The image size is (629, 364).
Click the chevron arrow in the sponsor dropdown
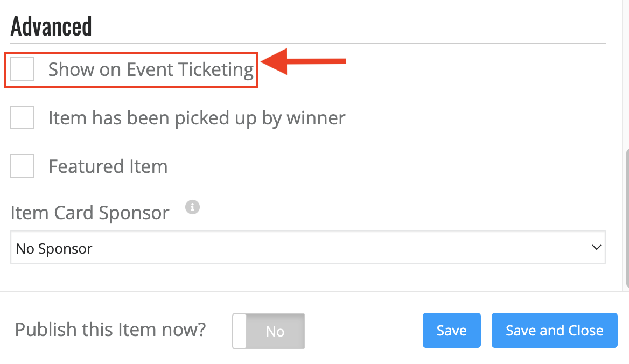(x=597, y=247)
